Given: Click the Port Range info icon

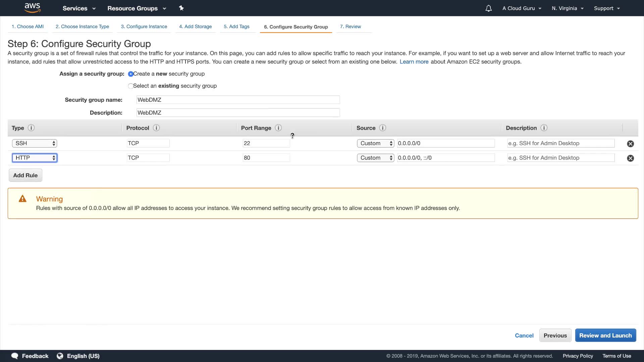Looking at the screenshot, I should tap(278, 128).
